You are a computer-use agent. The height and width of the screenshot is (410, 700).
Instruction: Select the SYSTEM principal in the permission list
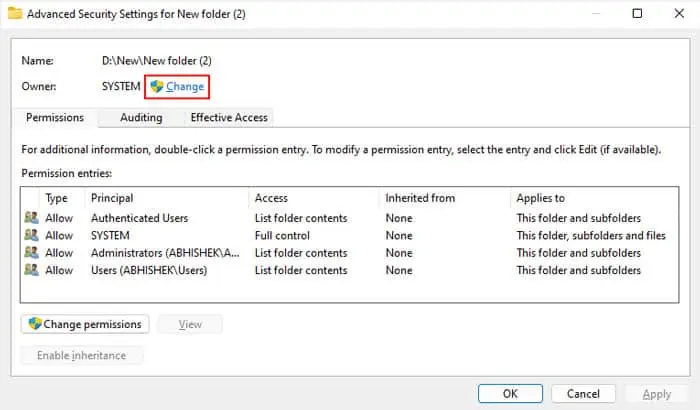tap(110, 235)
